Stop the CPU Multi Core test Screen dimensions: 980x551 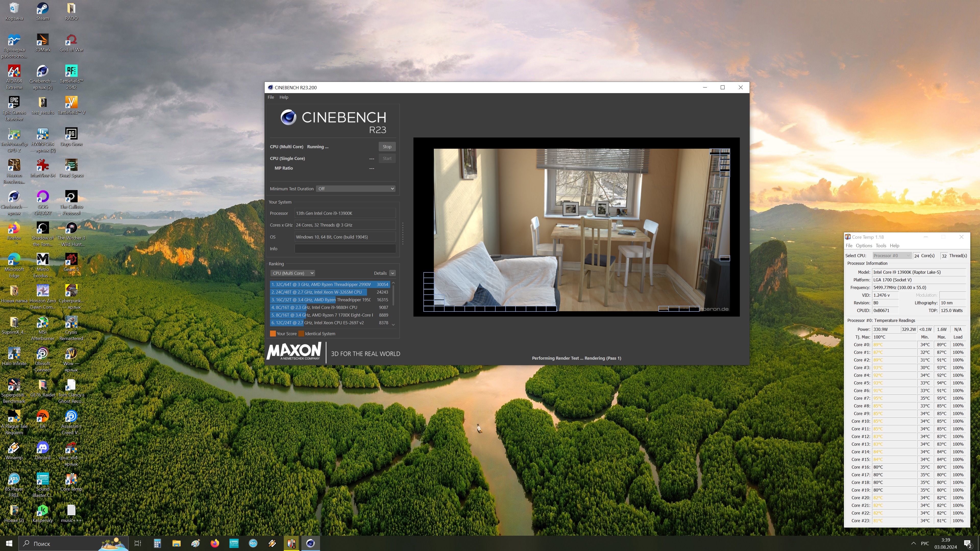coord(387,147)
